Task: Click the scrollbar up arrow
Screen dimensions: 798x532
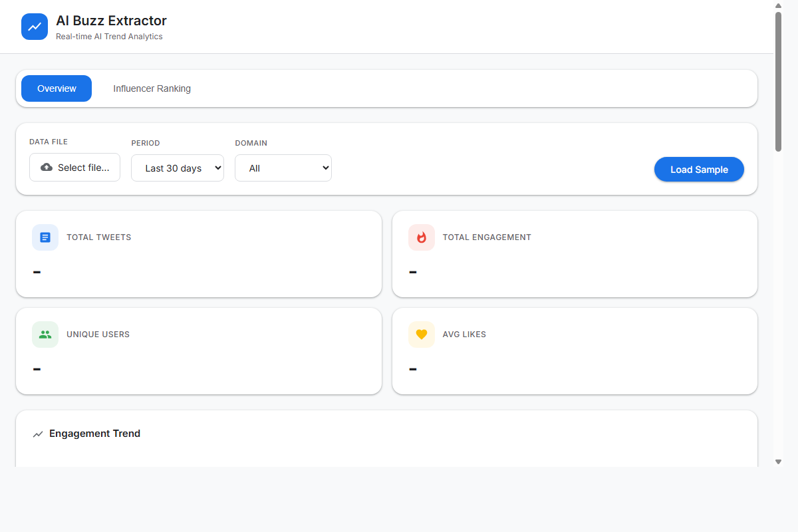Action: coord(778,5)
